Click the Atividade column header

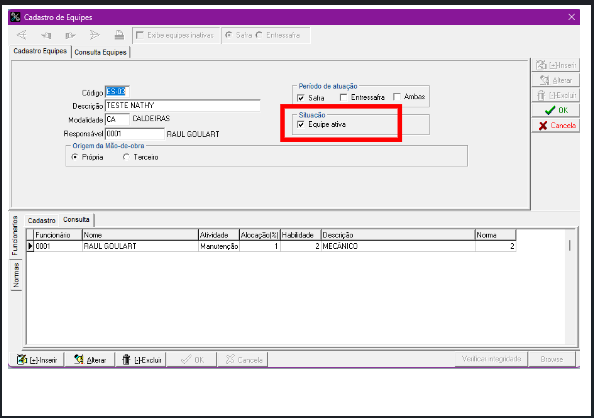(x=219, y=235)
